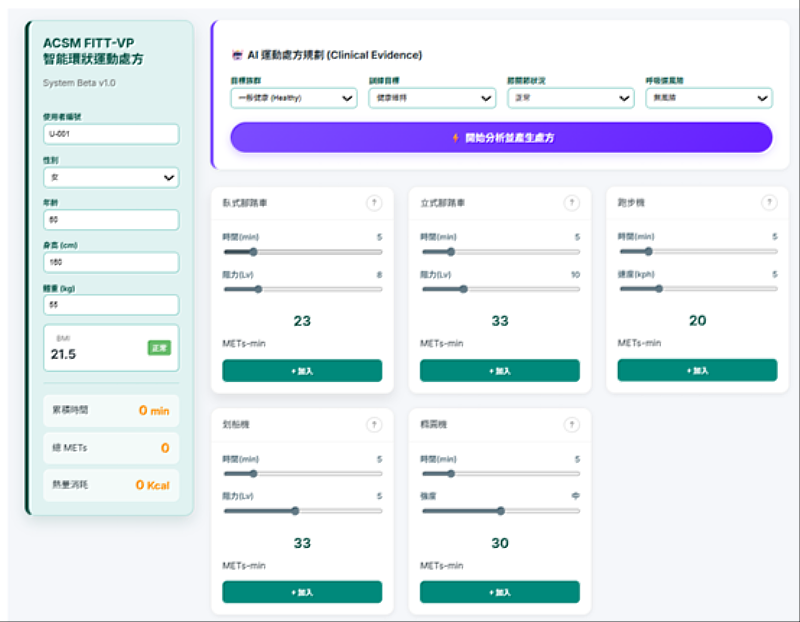Click the 使用者編號 input field
Viewport: 800px width, 622px height.
click(x=111, y=134)
